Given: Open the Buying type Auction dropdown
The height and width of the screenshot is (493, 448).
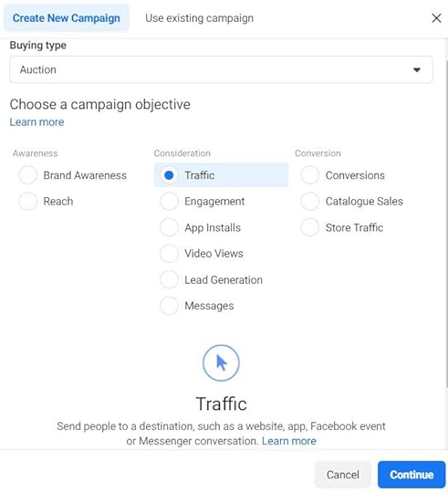Looking at the screenshot, I should click(221, 69).
